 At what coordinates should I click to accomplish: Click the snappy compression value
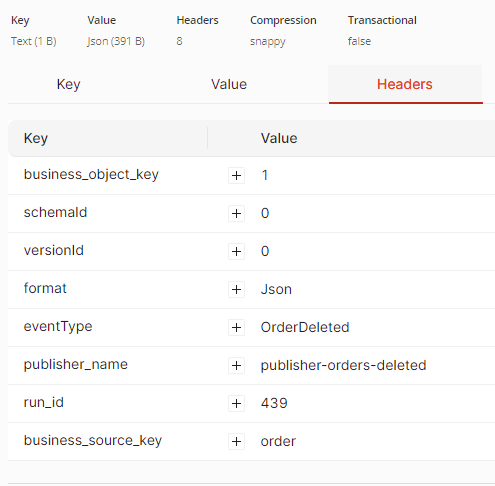point(268,42)
